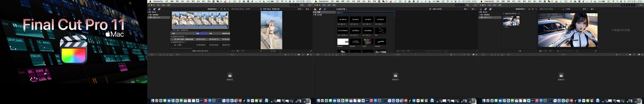Click browser search magnifier in car-image window

coord(536,9)
